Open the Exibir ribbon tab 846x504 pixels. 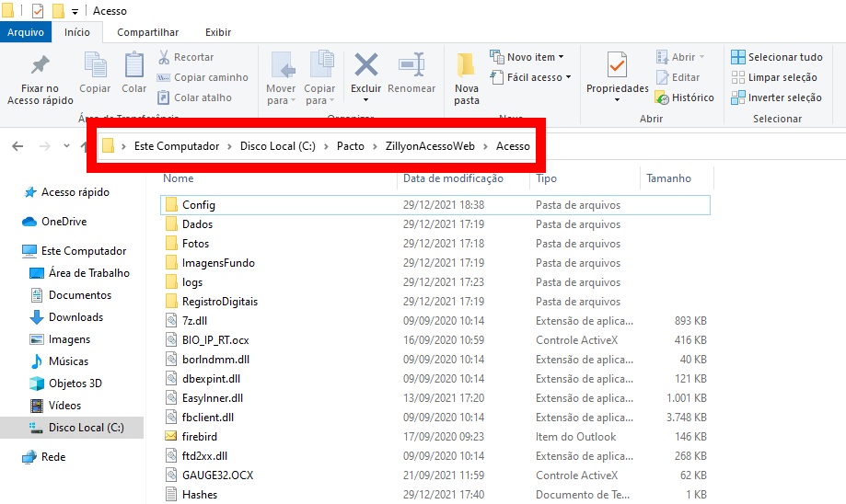(x=218, y=32)
